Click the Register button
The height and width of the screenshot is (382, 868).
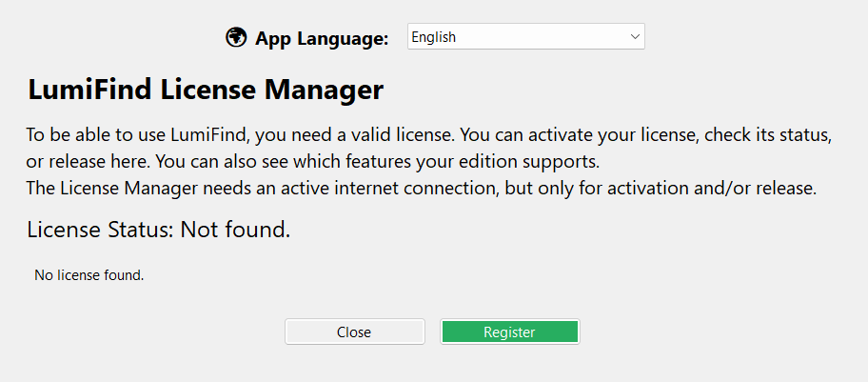[510, 332]
